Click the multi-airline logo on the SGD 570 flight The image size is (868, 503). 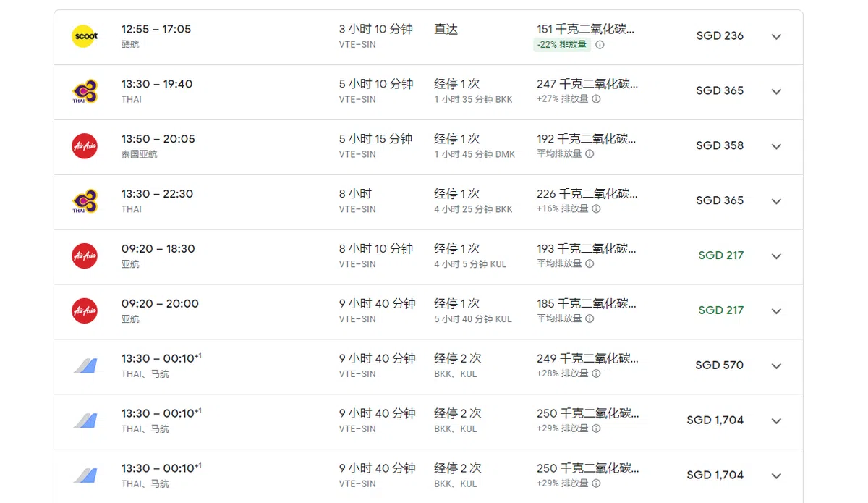click(x=85, y=365)
